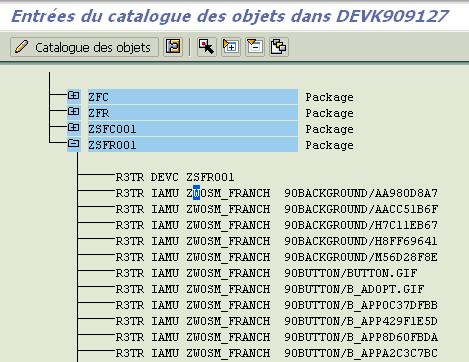469x362 pixels.
Task: Collapse the ZSFR001 package node
Action: click(73, 144)
